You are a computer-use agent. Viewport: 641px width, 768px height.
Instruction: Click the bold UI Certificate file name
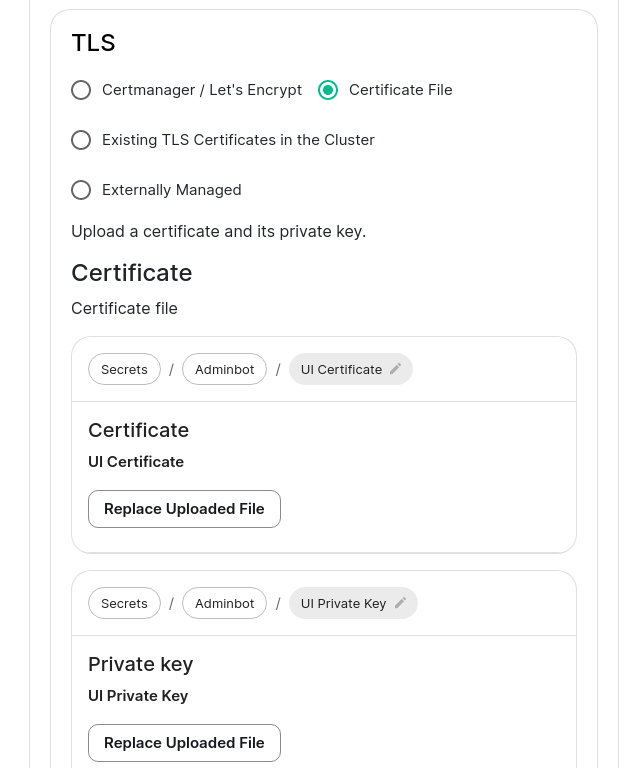pyautogui.click(x=136, y=462)
